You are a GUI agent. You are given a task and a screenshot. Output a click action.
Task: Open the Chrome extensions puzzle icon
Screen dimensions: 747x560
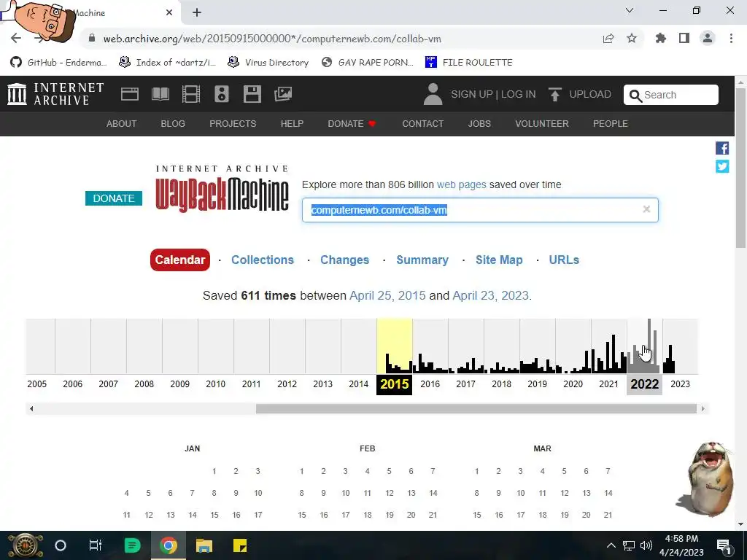click(661, 38)
